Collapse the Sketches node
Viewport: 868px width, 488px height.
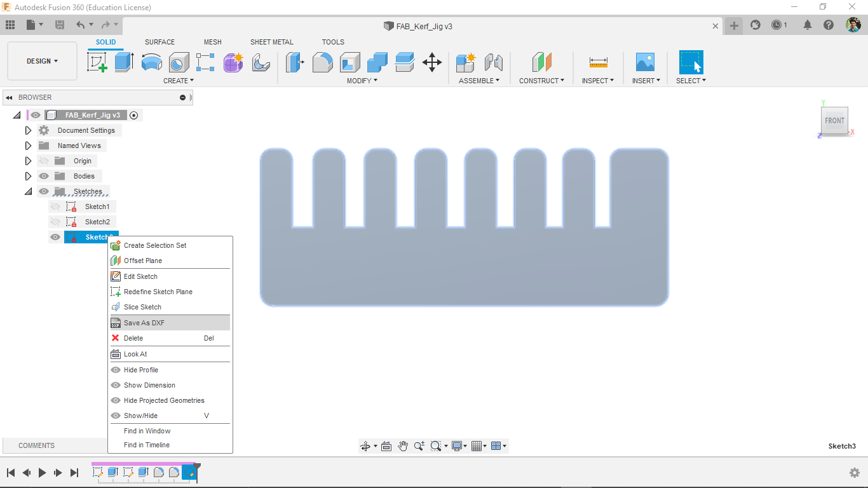point(28,191)
